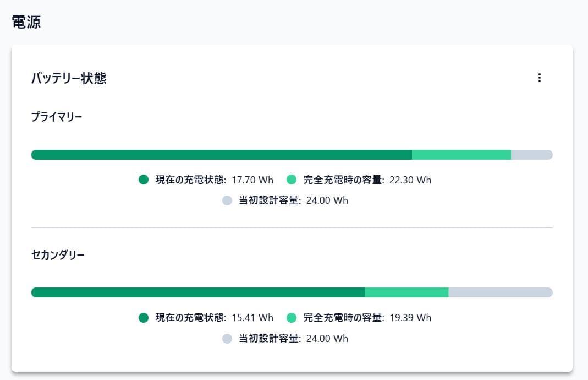Click the 15.41 Wh secondary charge value

pos(252,318)
